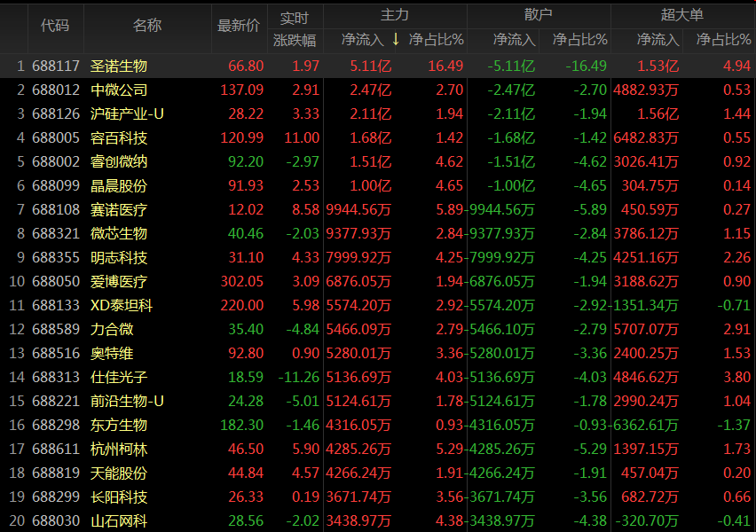Image resolution: width=756 pixels, height=532 pixels.
Task: Sort by the 名称 column header
Action: (x=147, y=26)
